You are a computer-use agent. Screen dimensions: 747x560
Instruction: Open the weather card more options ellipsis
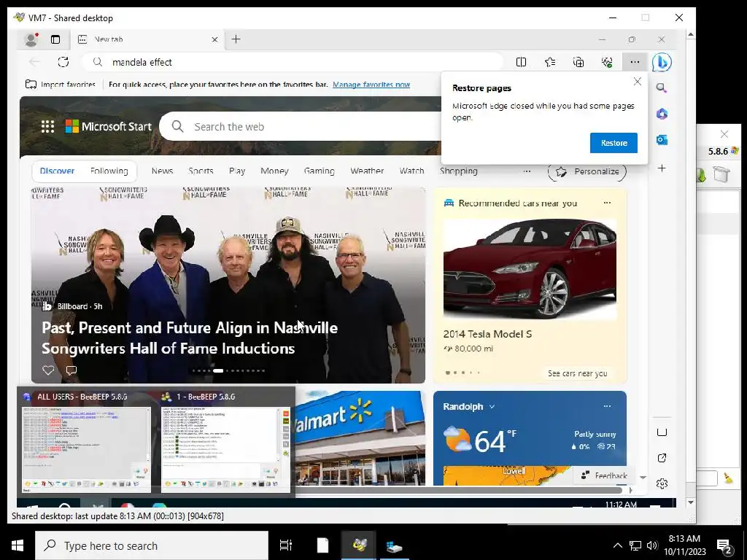(x=607, y=406)
